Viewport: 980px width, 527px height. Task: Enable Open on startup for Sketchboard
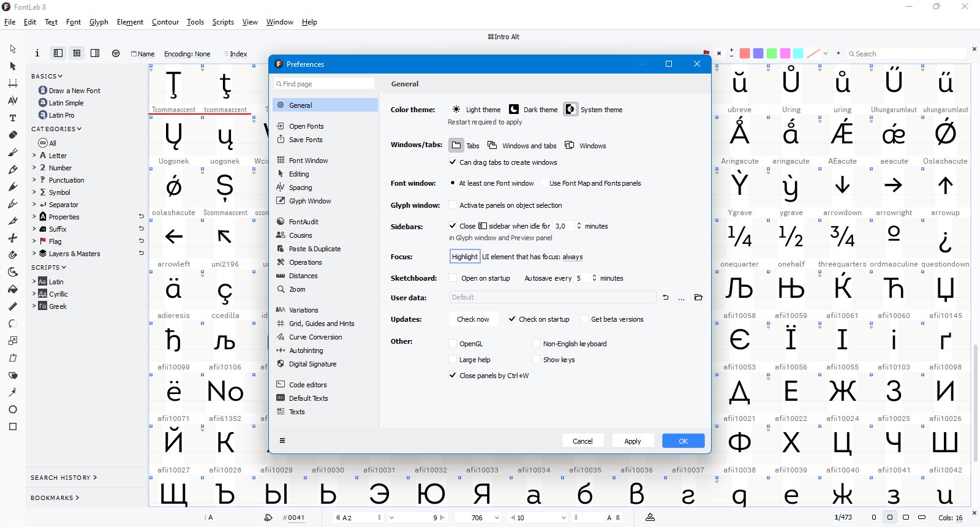coord(453,278)
